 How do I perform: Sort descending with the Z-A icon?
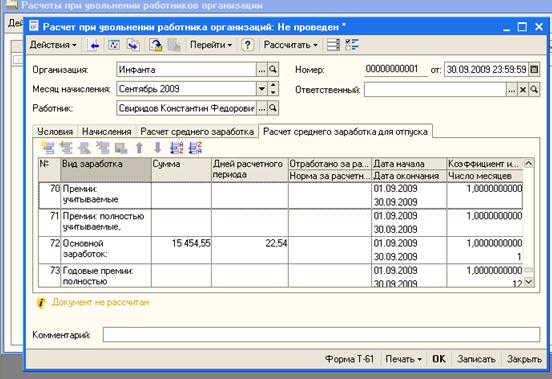point(195,148)
